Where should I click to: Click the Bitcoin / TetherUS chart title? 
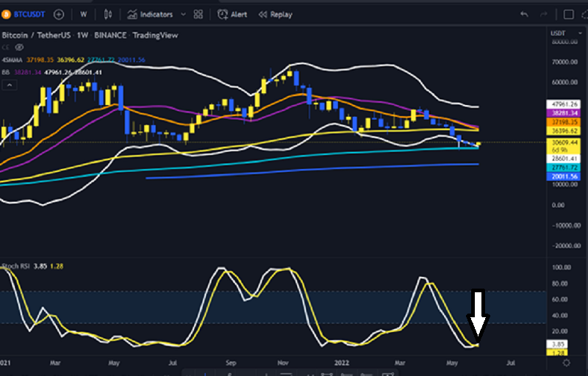coord(36,35)
